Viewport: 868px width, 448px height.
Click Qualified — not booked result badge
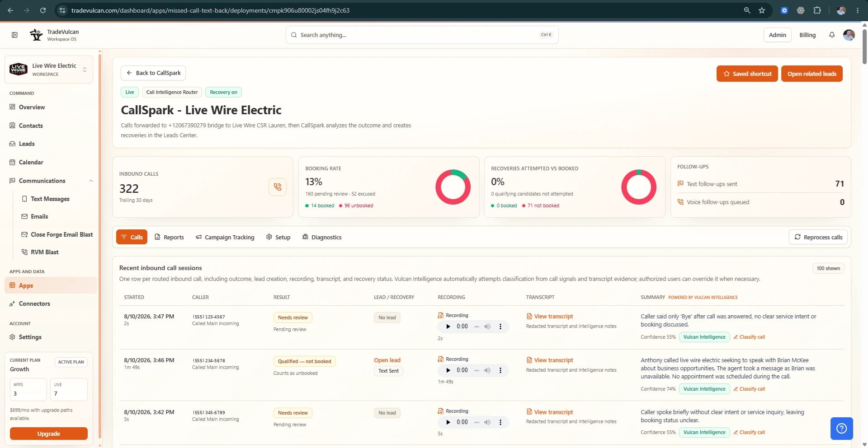304,361
